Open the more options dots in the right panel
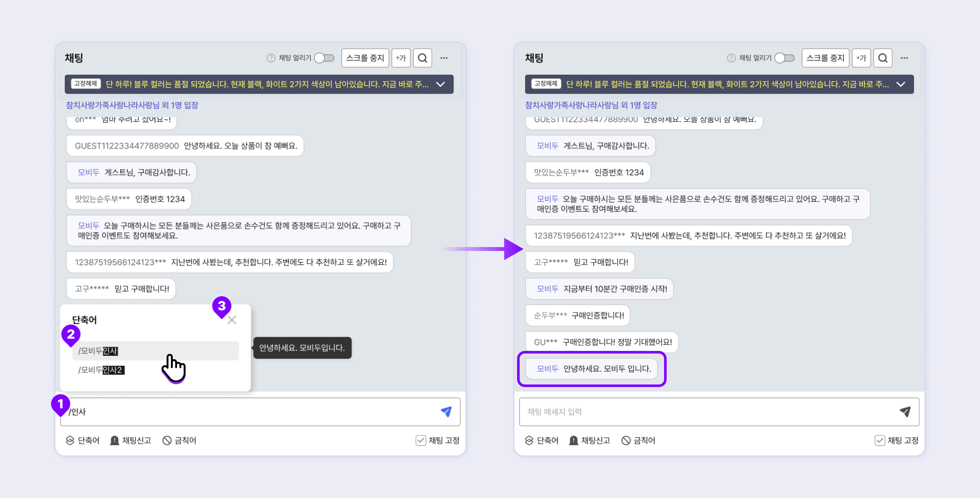The height and width of the screenshot is (498, 980). [x=904, y=58]
